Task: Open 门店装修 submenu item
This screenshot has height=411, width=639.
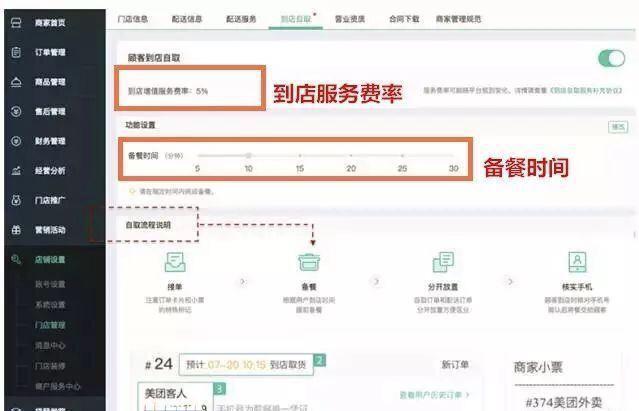Action: [x=50, y=366]
